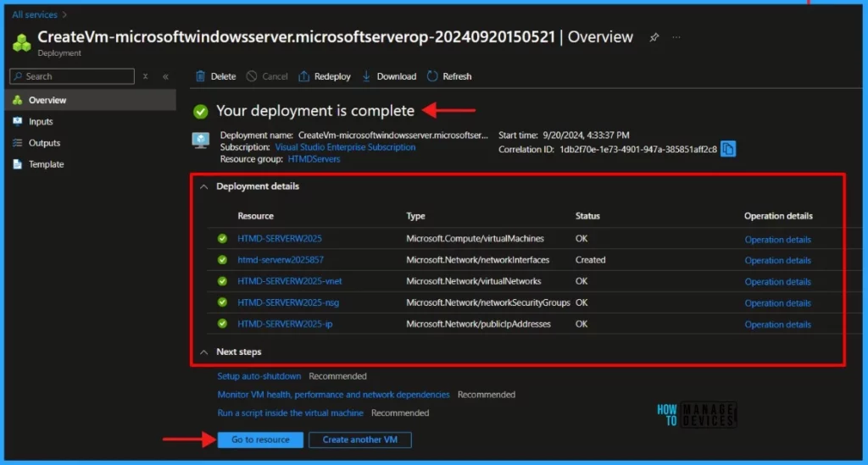Collapse the side menu with the double chevron
Image resolution: width=868 pixels, height=465 pixels.
click(165, 76)
